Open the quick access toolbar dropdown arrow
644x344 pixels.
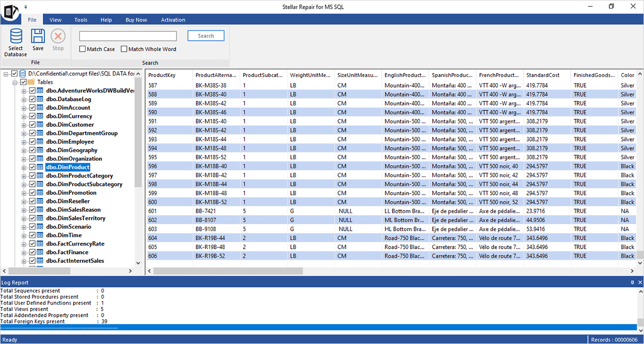[26, 7]
